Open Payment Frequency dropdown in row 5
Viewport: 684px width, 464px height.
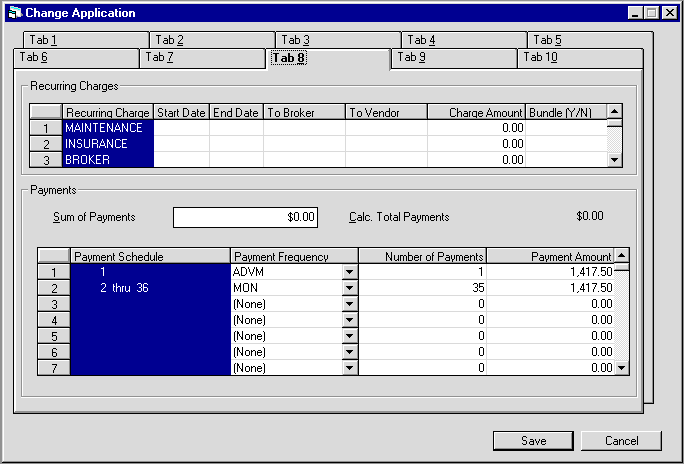[x=349, y=336]
